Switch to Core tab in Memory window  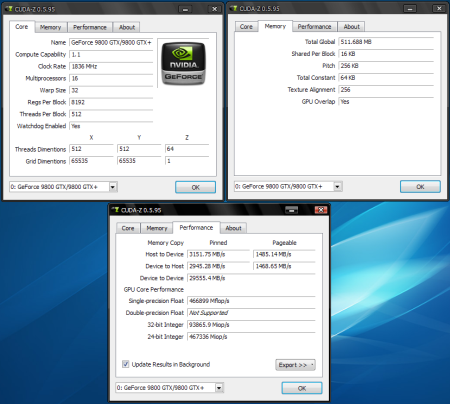click(246, 27)
